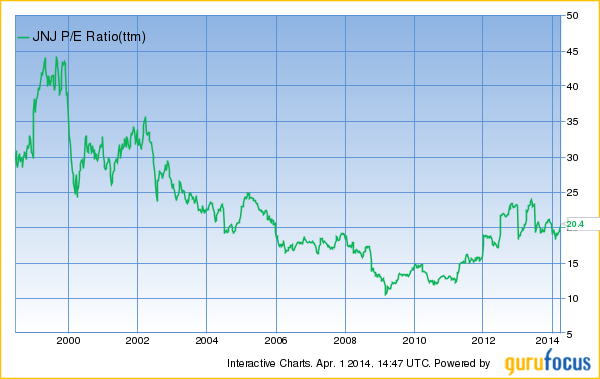Click the 10 y-axis value
Image resolution: width=600 pixels, height=379 pixels.
click(x=573, y=299)
